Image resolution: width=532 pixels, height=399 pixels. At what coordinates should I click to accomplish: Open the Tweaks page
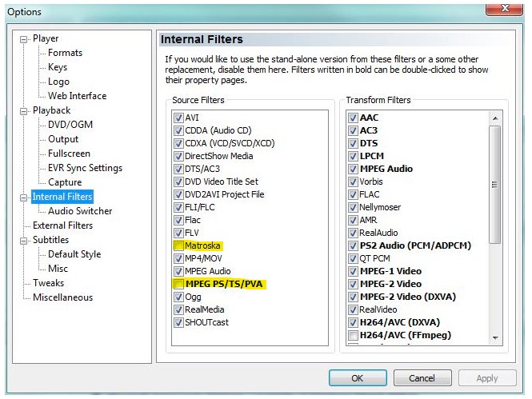pyautogui.click(x=49, y=283)
